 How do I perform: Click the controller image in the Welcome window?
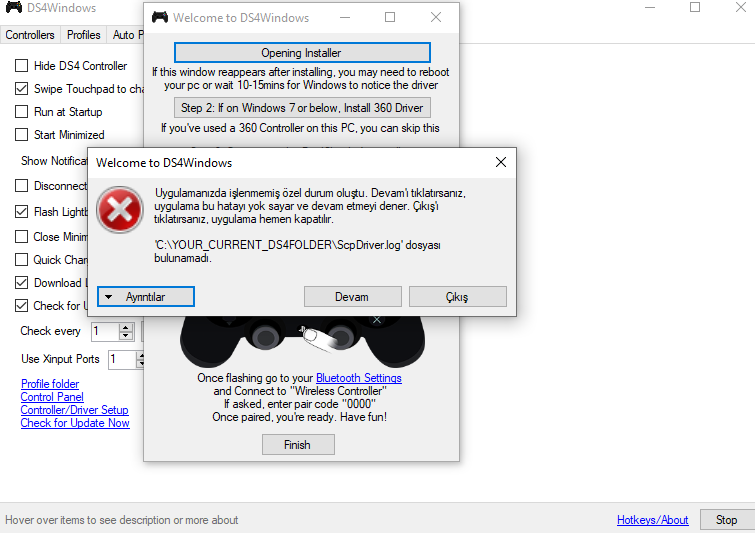(x=302, y=341)
